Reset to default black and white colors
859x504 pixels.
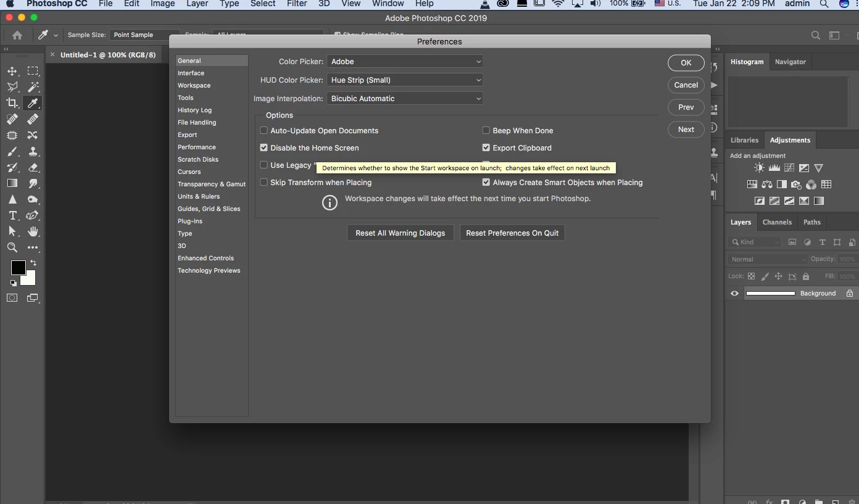click(13, 283)
